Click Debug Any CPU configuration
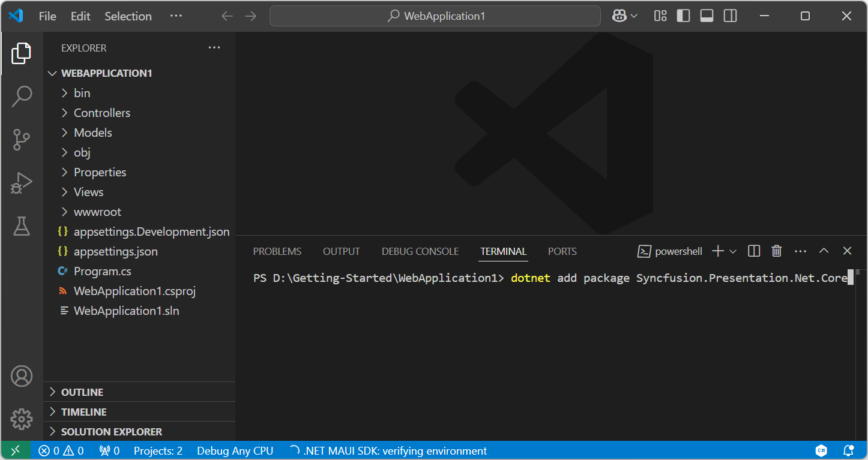 tap(235, 450)
